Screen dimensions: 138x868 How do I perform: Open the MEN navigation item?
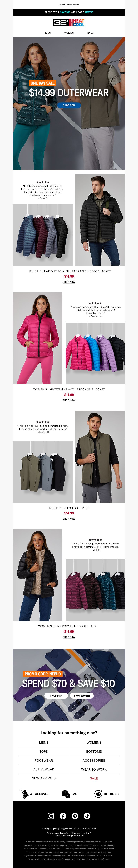48,33
